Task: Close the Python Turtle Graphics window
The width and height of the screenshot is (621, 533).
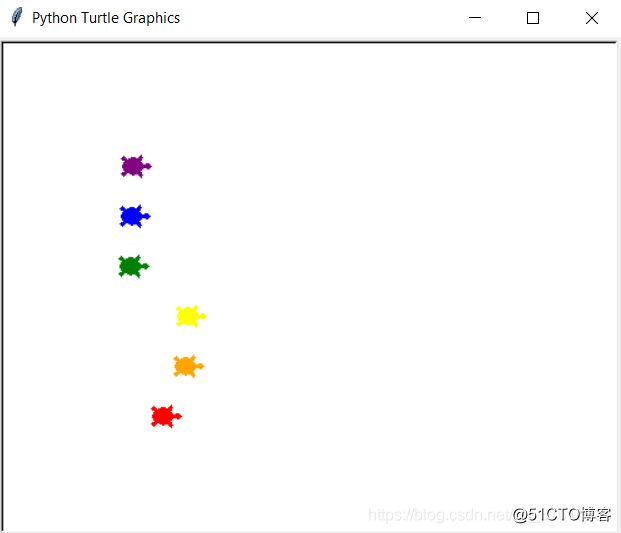Action: (592, 18)
